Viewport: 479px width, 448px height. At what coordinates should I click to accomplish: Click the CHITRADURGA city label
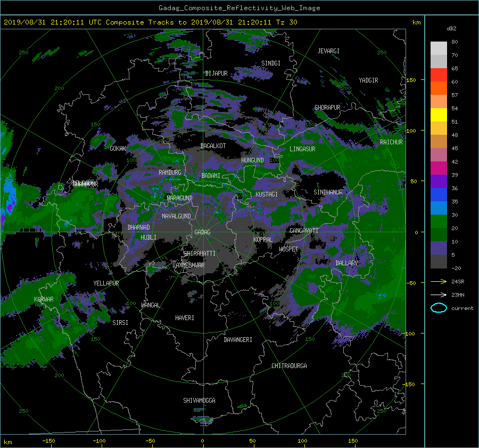click(x=289, y=366)
